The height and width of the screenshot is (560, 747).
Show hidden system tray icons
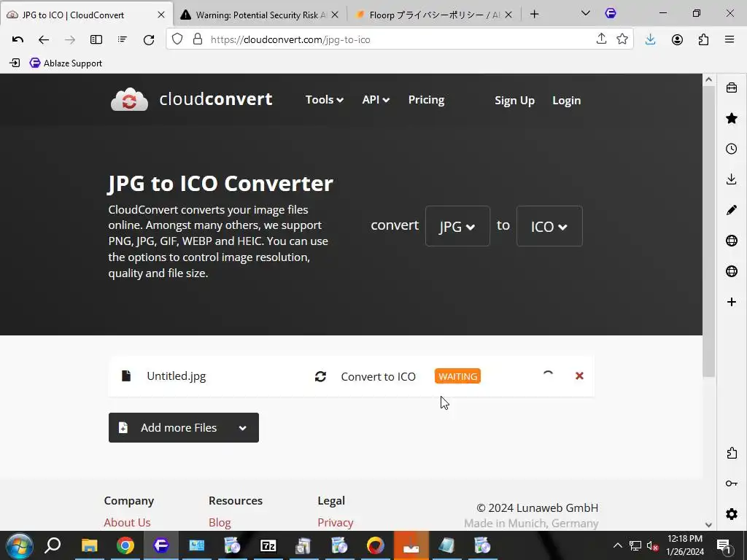pyautogui.click(x=617, y=545)
